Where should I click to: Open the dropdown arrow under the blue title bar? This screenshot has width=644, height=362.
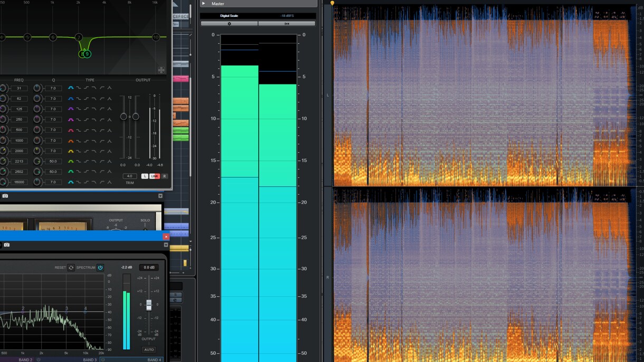pos(166,245)
